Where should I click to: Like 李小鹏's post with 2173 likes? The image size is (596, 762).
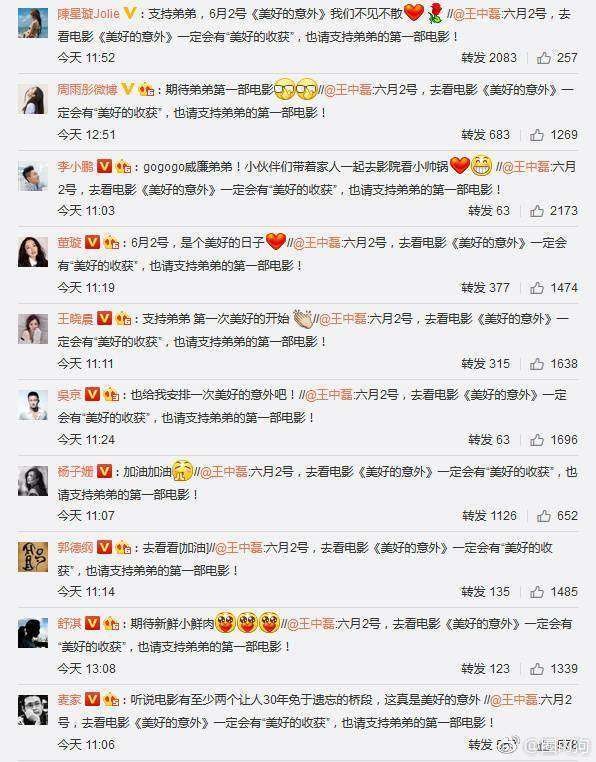pyautogui.click(x=537, y=210)
